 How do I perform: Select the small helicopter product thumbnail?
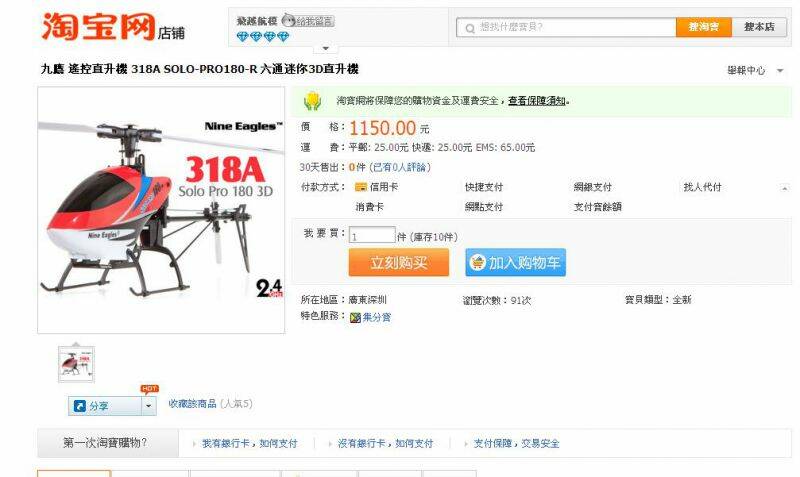point(76,364)
